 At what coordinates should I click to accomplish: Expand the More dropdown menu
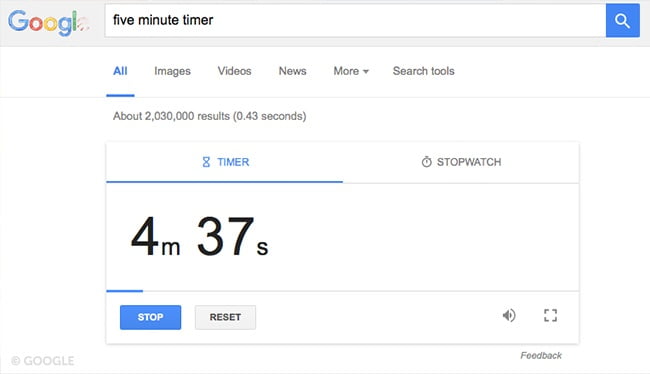click(351, 71)
